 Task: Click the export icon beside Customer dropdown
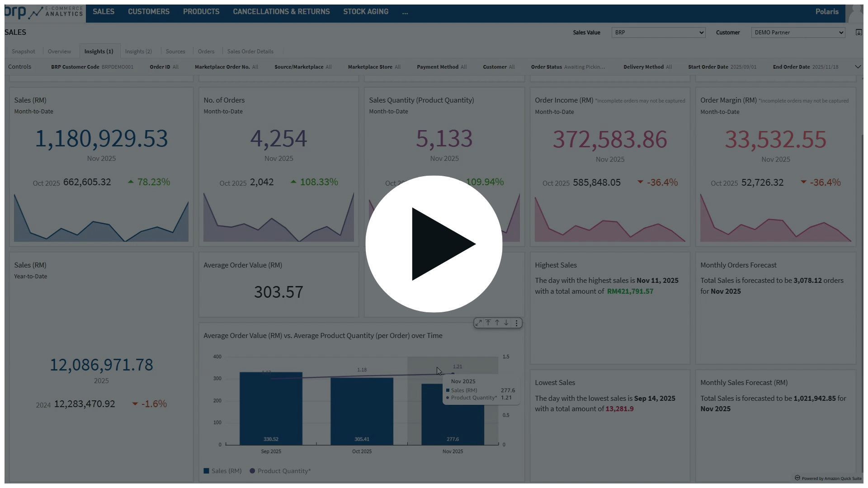point(858,33)
